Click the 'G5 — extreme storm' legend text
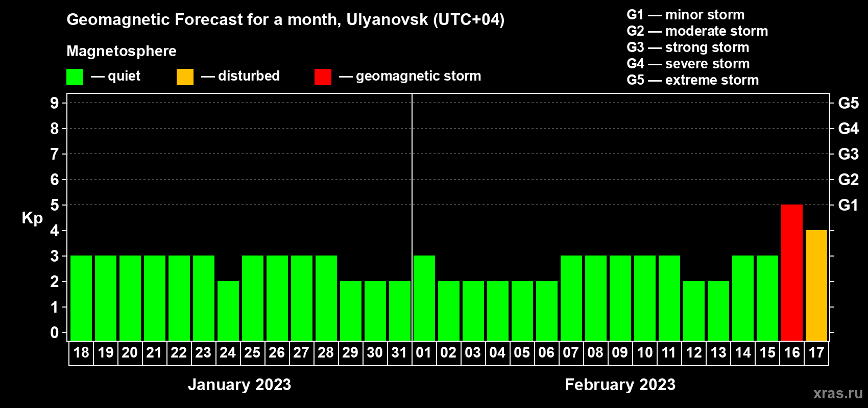This screenshot has width=868, height=408. 693,80
